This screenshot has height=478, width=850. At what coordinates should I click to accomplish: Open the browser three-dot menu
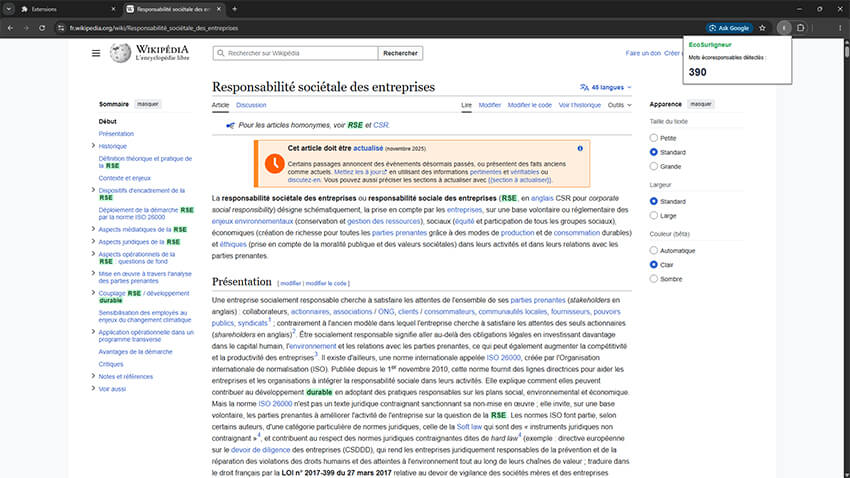[x=840, y=28]
